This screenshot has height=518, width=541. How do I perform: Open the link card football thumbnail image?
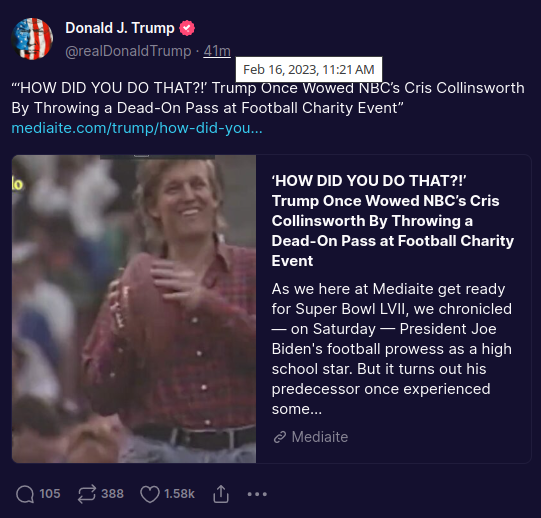[x=134, y=309]
